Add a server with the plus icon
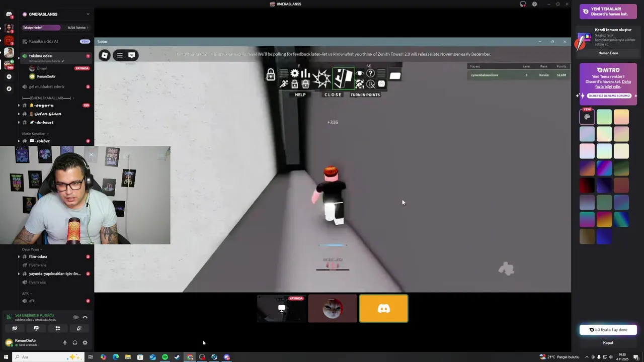This screenshot has height=362, width=644. pyautogui.click(x=9, y=76)
